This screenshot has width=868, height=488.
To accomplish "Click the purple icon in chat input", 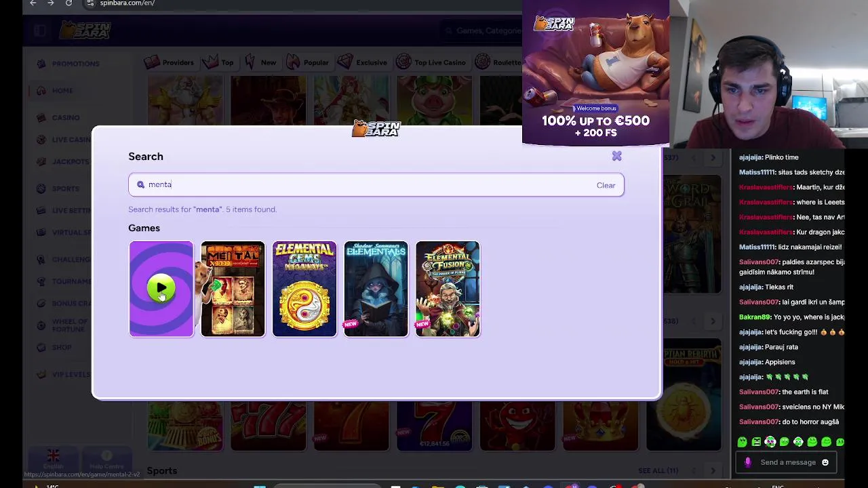I will (x=747, y=462).
